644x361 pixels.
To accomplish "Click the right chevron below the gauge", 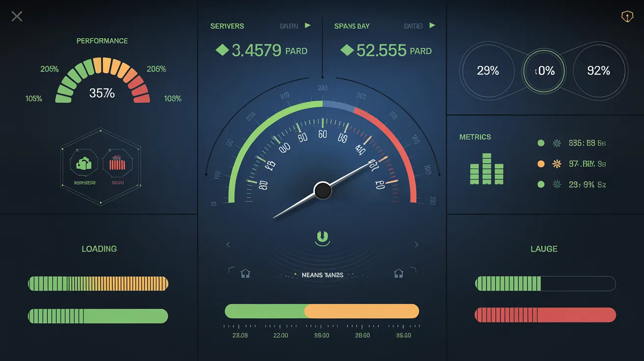I will [417, 244].
